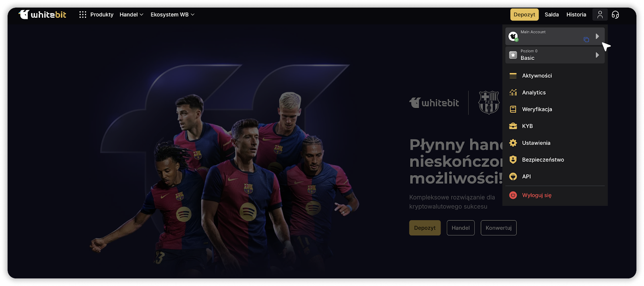Click the Bezpieczeństwo shield icon
Viewport: 644px width, 286px height.
pyautogui.click(x=513, y=160)
